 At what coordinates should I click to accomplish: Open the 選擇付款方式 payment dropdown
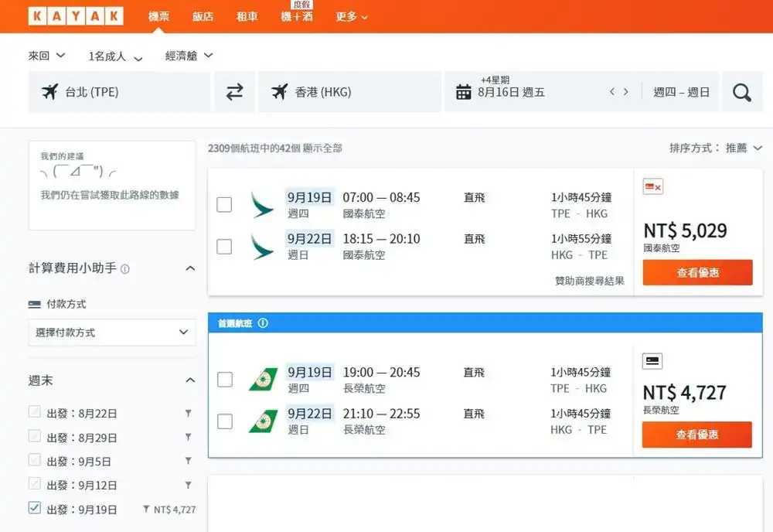coord(112,332)
